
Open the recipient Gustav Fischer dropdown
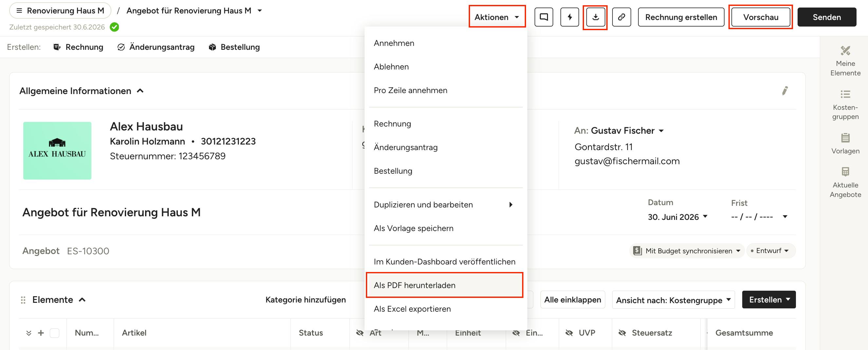coord(661,130)
